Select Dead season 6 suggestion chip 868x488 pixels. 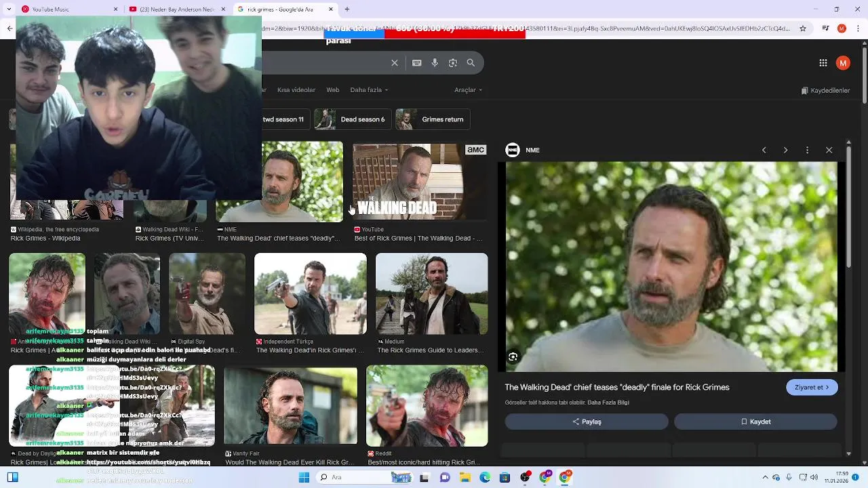pos(353,119)
